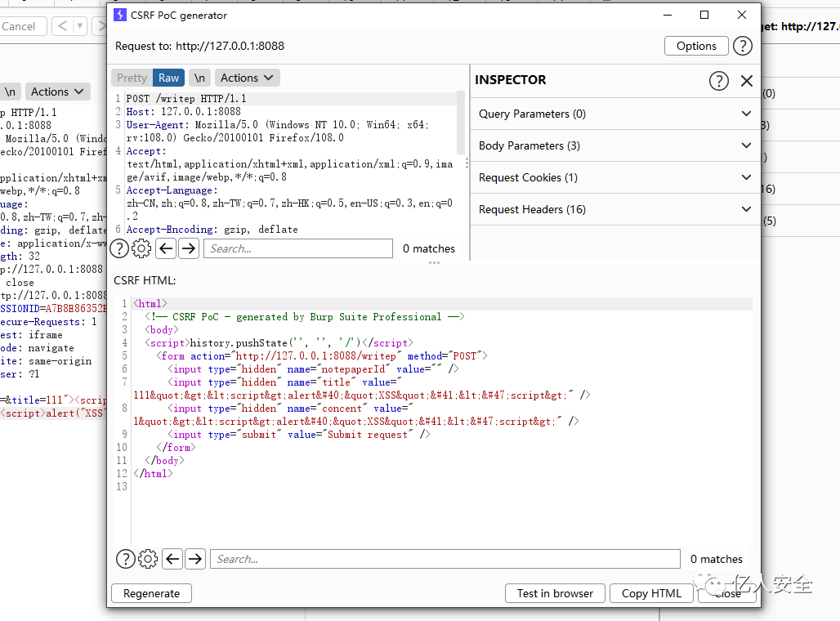This screenshot has width=840, height=621.
Task: Click the history.pushState script line
Action: [279, 343]
